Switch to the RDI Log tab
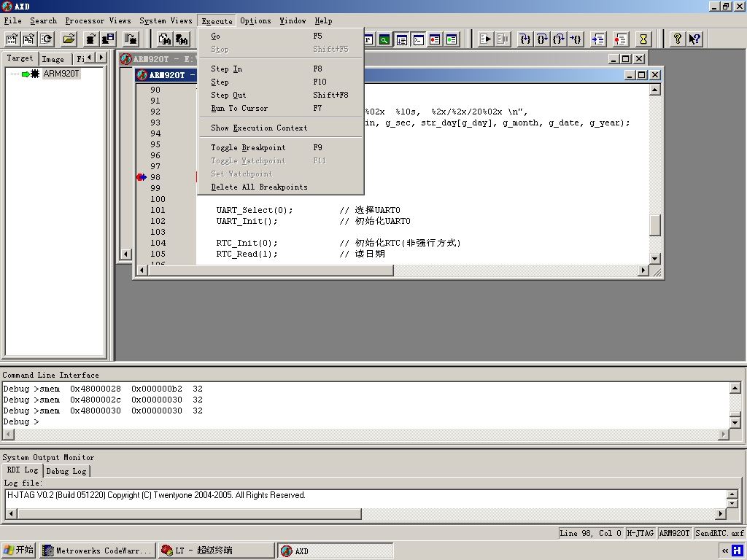The width and height of the screenshot is (747, 560). click(23, 470)
